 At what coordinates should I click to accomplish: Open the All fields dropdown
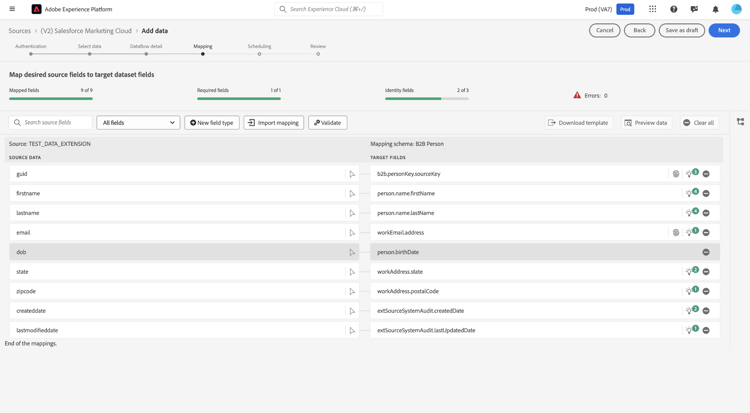tap(138, 123)
